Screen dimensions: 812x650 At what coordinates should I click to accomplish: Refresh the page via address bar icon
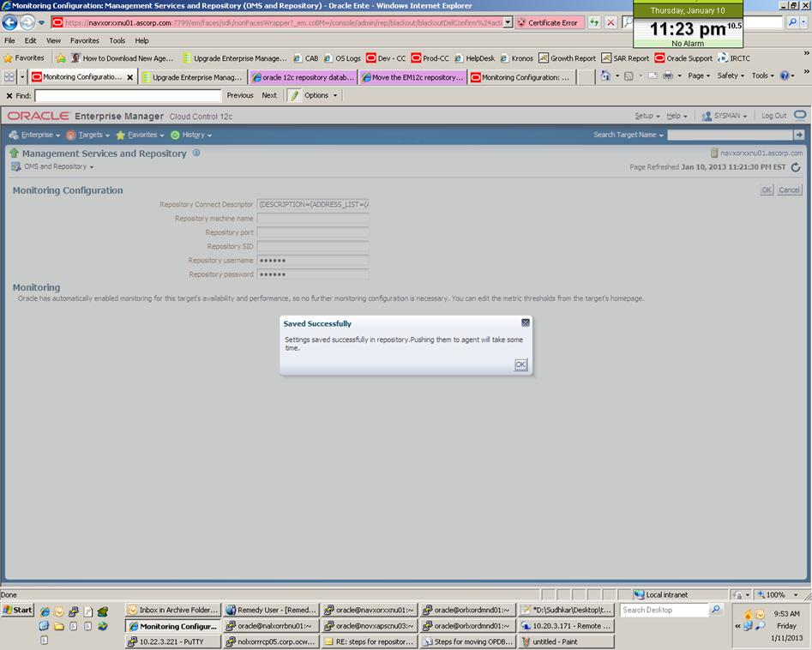[x=594, y=22]
